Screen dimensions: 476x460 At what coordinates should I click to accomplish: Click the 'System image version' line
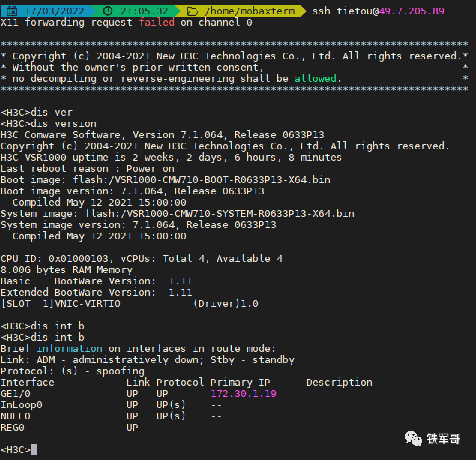pyautogui.click(x=139, y=225)
